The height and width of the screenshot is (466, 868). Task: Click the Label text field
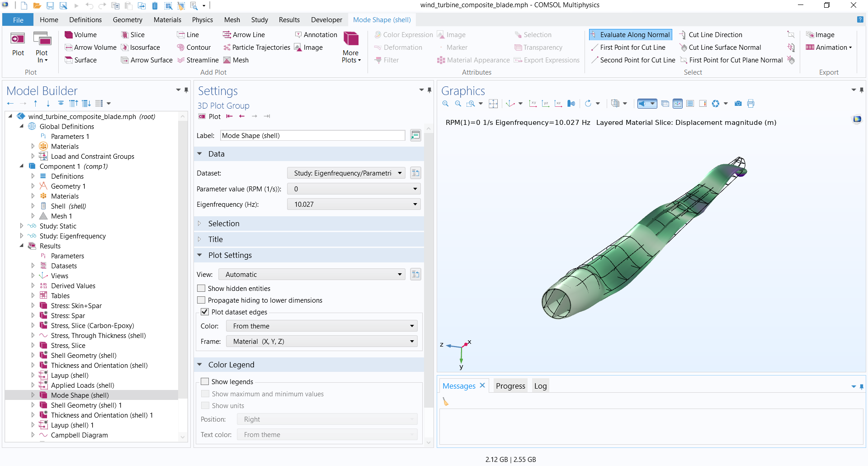point(312,136)
